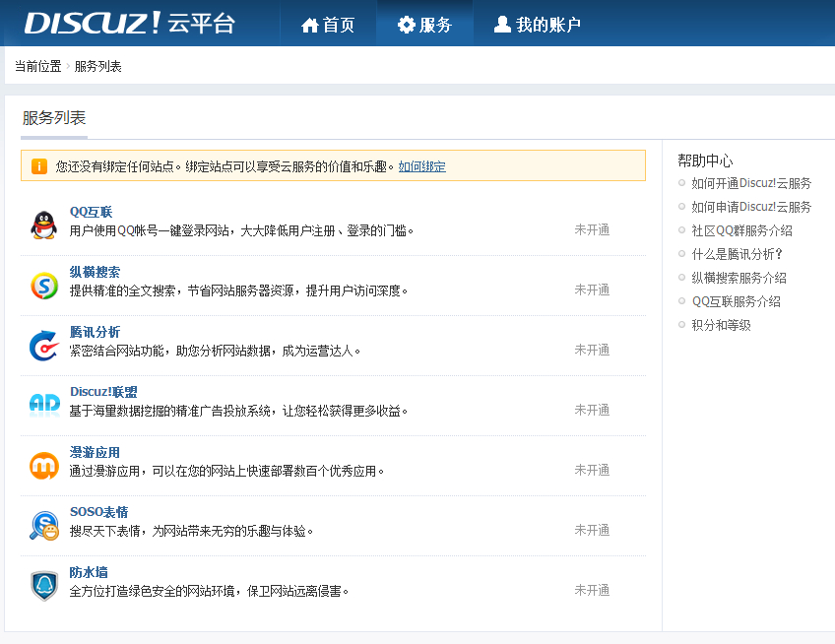This screenshot has height=644, width=835.
Task: Open help article 社区QQ群服务介绍
Action: (x=741, y=230)
